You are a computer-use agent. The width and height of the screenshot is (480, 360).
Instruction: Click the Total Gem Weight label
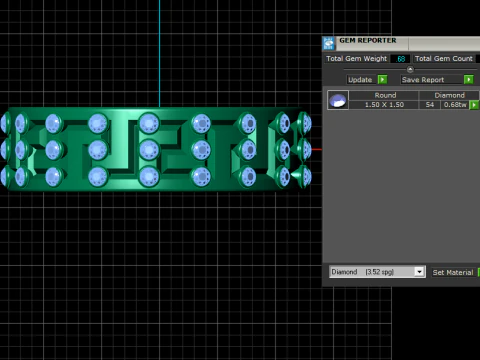pos(356,59)
